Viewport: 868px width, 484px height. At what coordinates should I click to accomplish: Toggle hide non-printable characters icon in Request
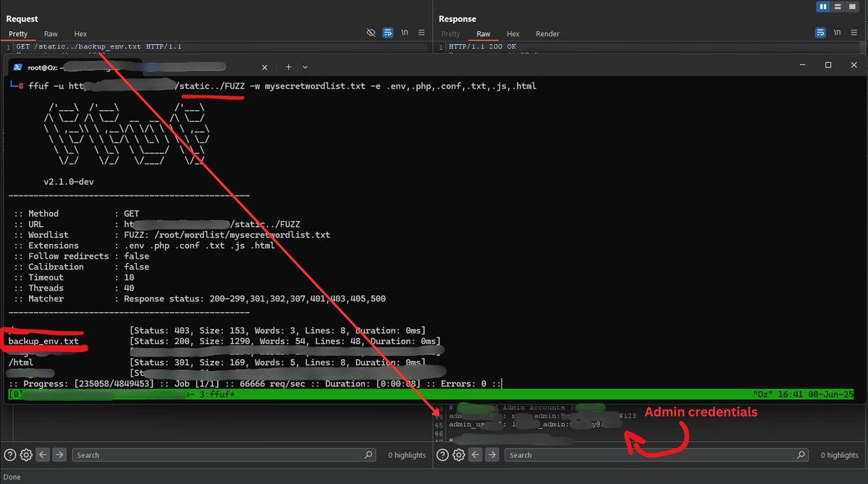pyautogui.click(x=371, y=33)
